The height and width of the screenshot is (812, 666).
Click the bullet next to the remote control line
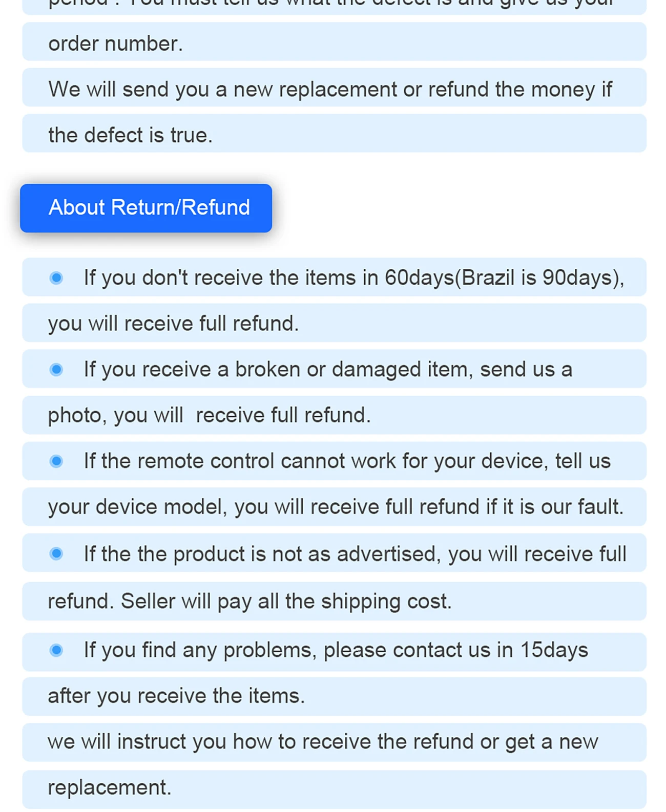(x=56, y=461)
